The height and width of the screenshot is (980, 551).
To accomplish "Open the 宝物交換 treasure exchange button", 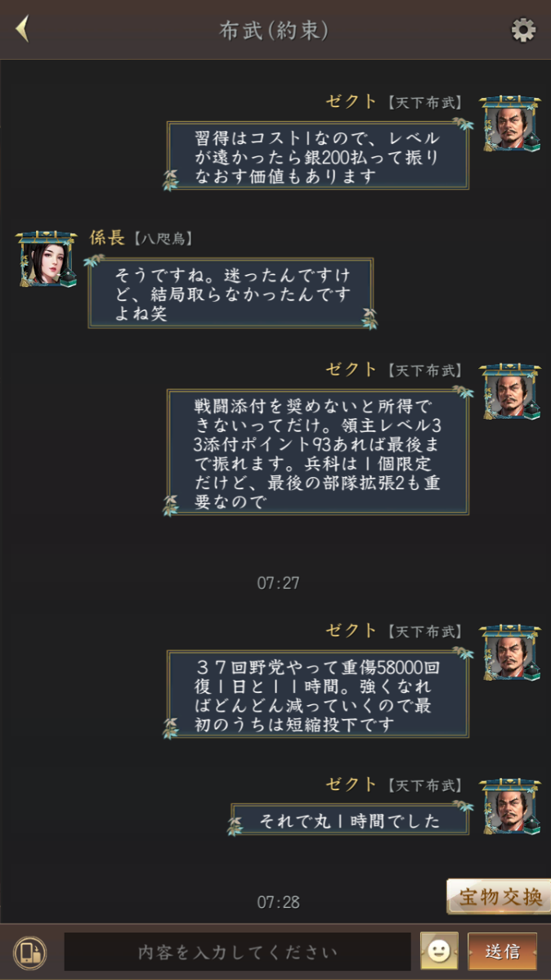I will pyautogui.click(x=499, y=897).
